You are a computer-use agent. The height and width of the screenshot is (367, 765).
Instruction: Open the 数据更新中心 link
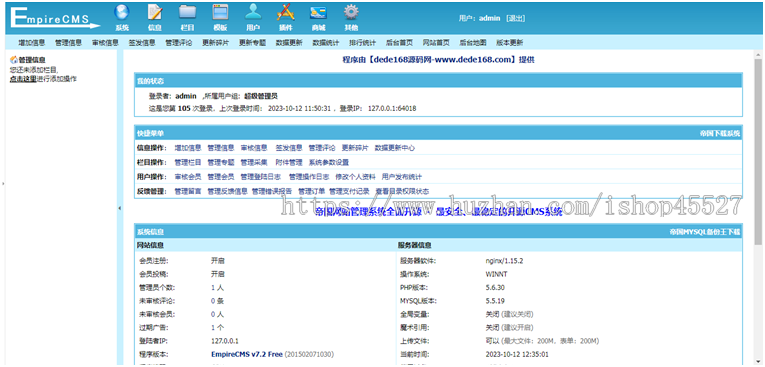pyautogui.click(x=395, y=147)
